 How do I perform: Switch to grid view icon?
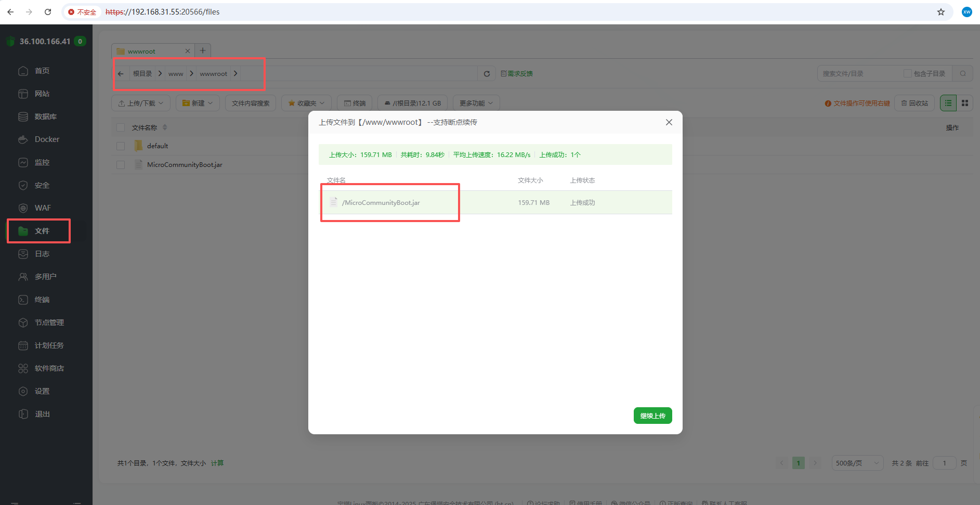(965, 103)
